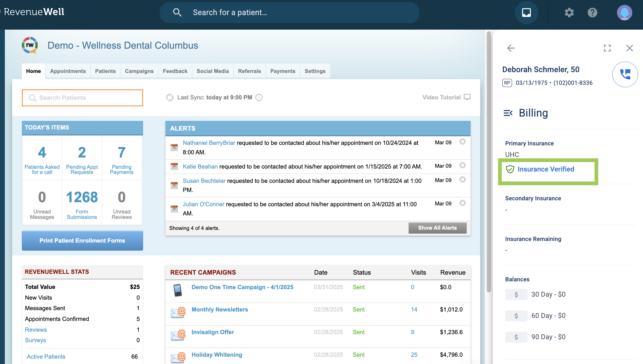
Task: Open Julian O'Conner patient link
Action: 203,204
